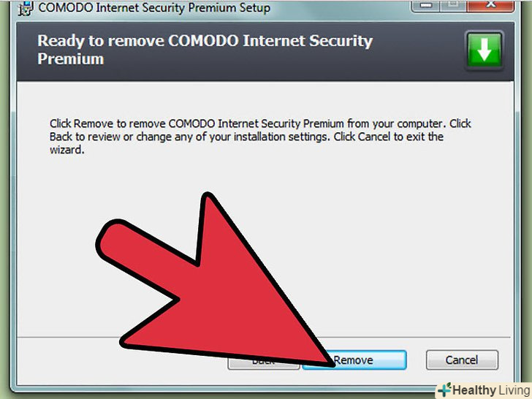The width and height of the screenshot is (532, 399).
Task: Click the word Premium in the heading
Action: [x=71, y=59]
